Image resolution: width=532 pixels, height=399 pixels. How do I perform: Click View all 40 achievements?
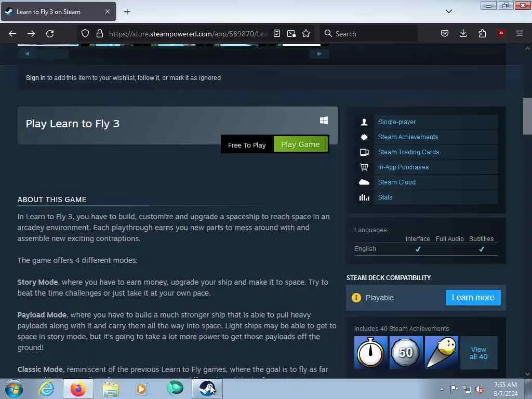478,353
